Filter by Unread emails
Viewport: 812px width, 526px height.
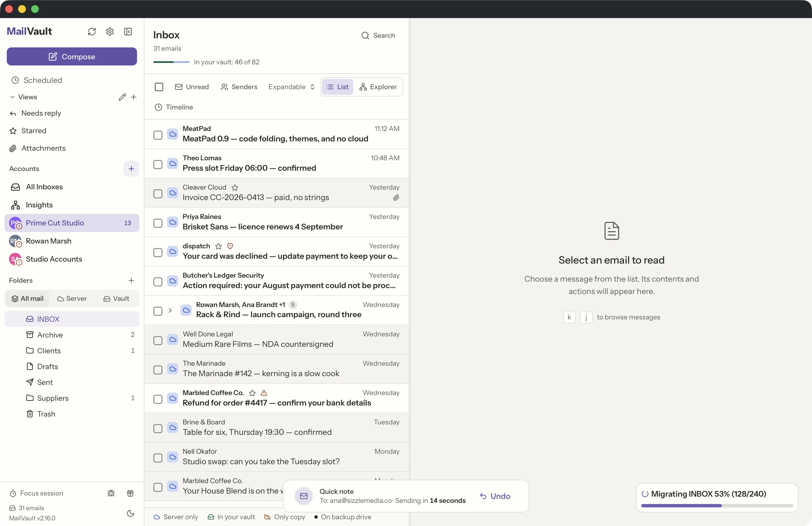click(192, 87)
